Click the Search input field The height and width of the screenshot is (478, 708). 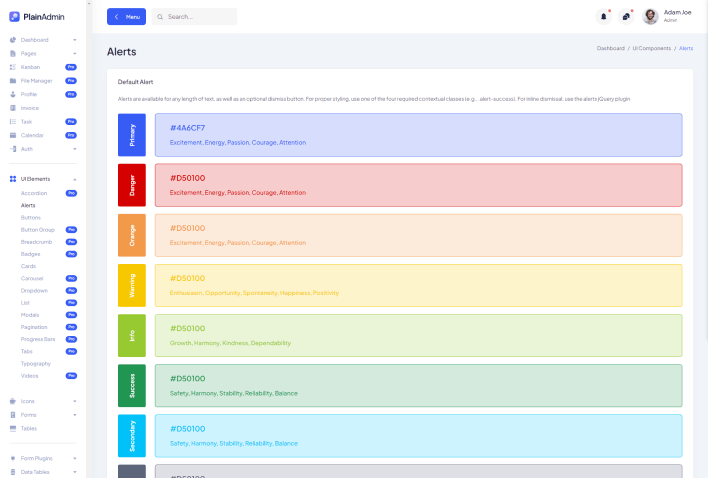[200, 17]
